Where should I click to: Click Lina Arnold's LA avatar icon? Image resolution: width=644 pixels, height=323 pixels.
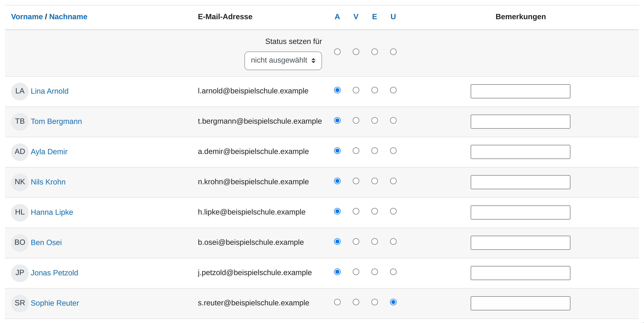20,91
